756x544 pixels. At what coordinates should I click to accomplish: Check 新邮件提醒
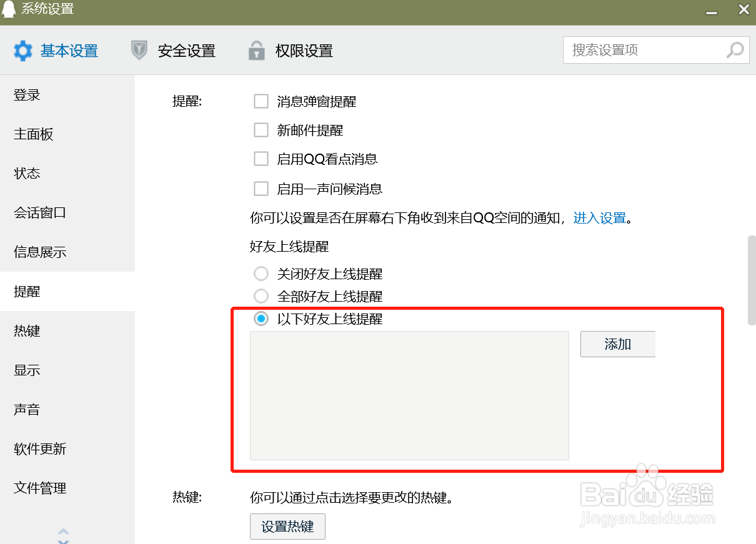click(x=261, y=130)
